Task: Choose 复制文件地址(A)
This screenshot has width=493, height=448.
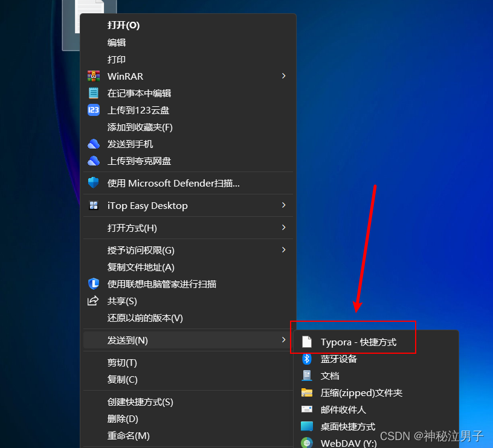Action: tap(188, 267)
